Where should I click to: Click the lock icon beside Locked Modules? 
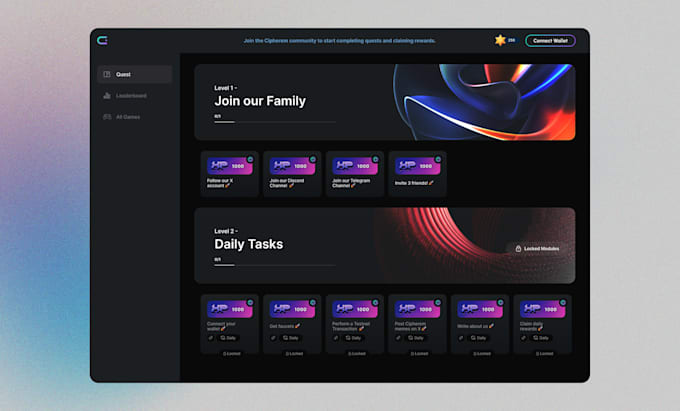[x=518, y=248]
